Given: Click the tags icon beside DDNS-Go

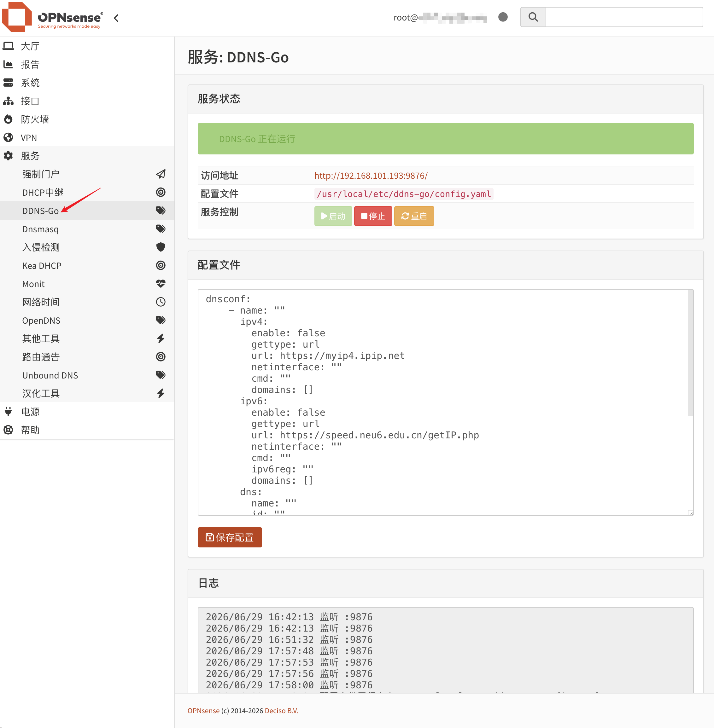Looking at the screenshot, I should 161,210.
